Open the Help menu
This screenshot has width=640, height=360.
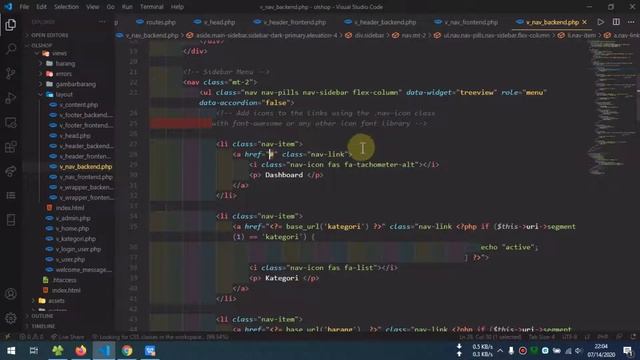tap(177, 7)
